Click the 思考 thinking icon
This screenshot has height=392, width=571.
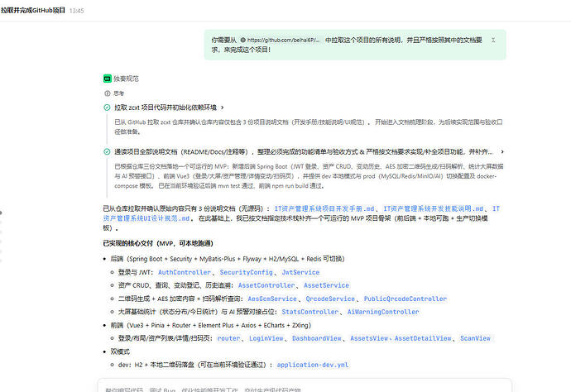pyautogui.click(x=107, y=93)
